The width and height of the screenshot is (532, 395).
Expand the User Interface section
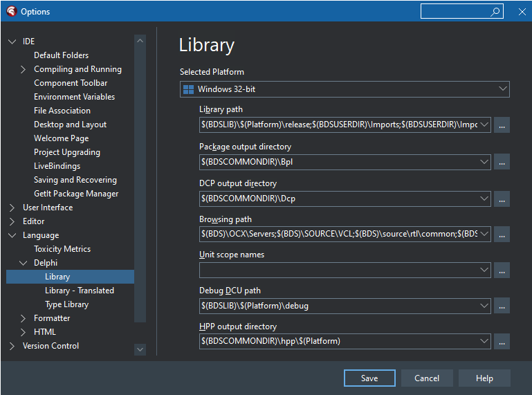12,208
